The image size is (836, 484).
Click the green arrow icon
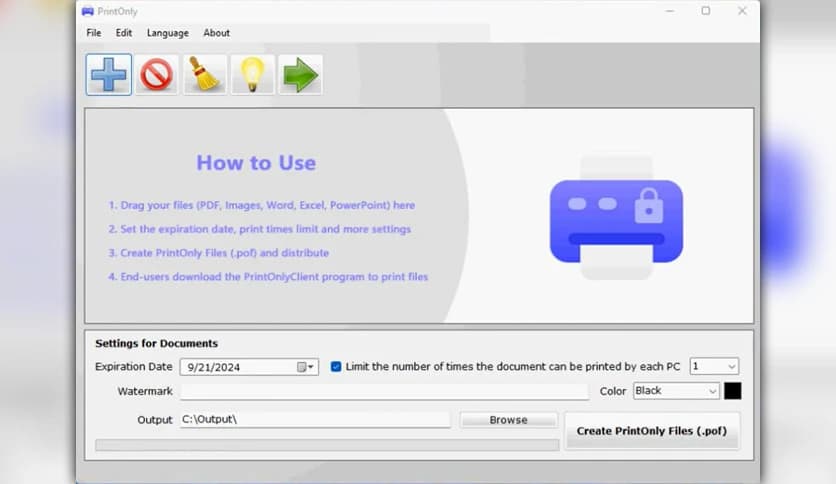coord(300,75)
